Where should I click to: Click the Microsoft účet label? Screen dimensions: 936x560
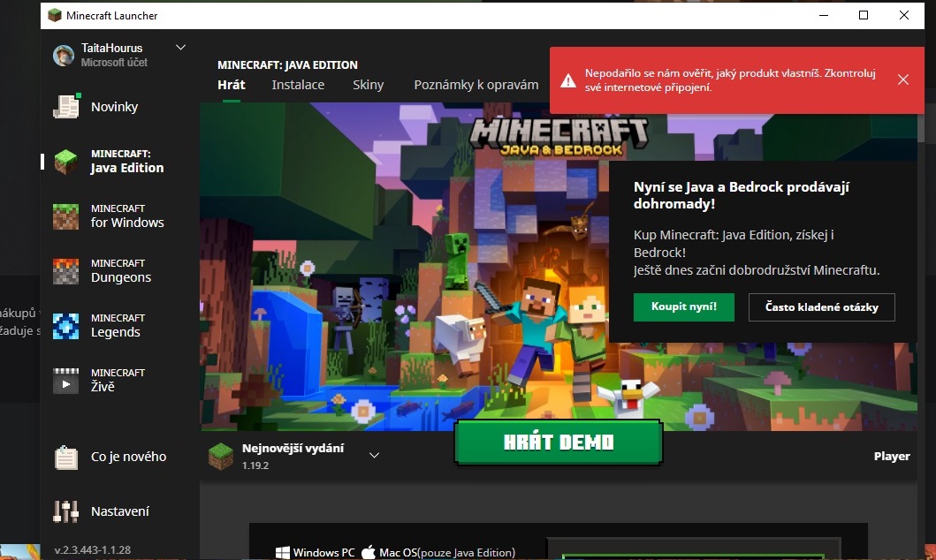pyautogui.click(x=114, y=62)
